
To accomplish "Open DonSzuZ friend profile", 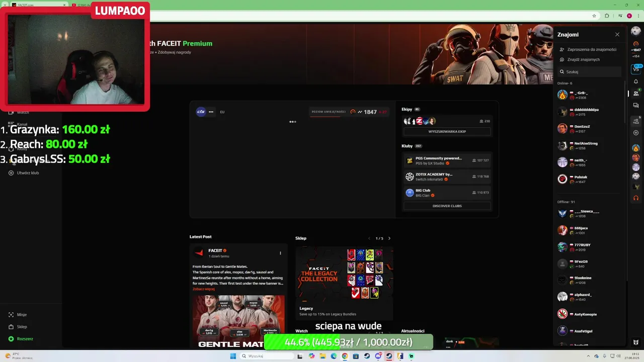I will pos(590,128).
